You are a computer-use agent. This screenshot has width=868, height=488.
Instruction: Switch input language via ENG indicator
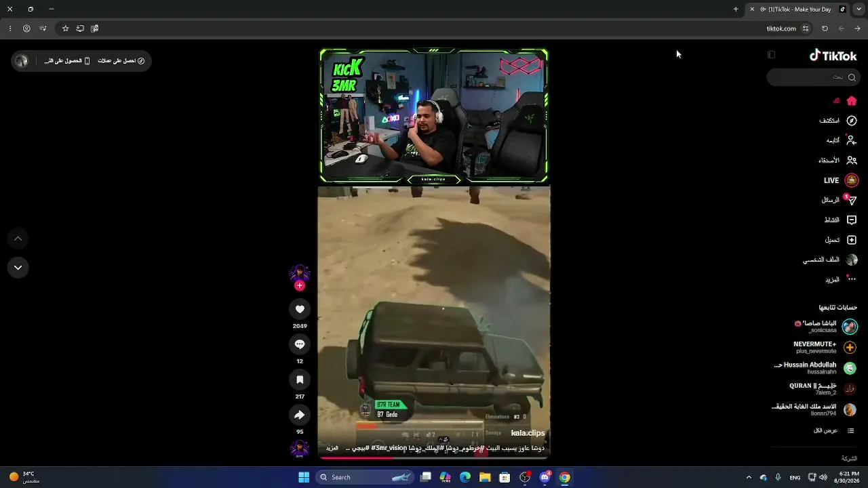pos(795,477)
